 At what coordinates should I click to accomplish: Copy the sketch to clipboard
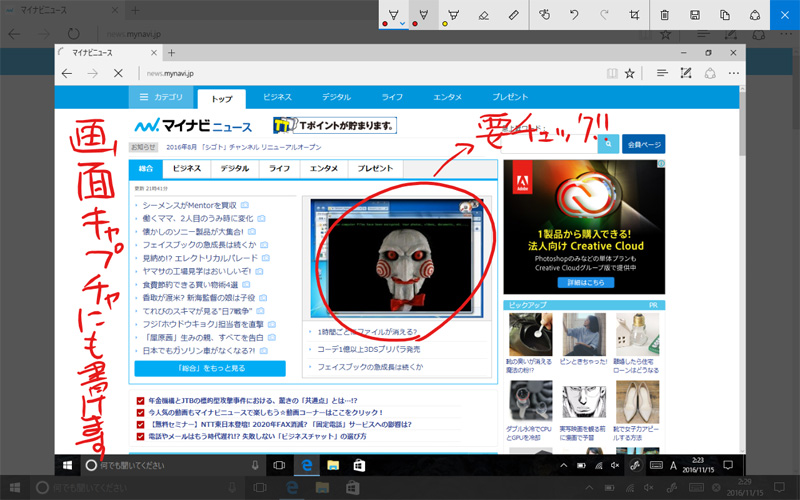[x=724, y=15]
